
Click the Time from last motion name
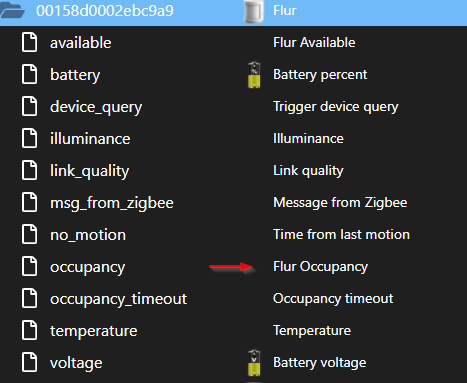pos(341,234)
